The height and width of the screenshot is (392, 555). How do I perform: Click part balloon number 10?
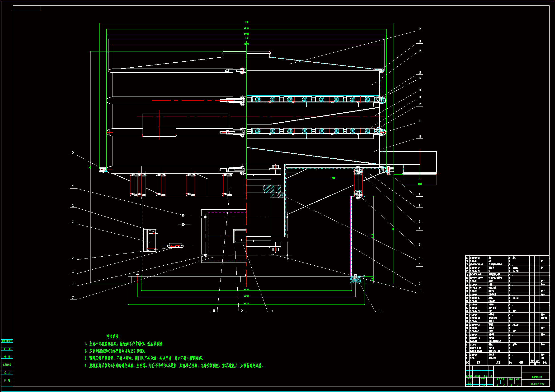point(419,136)
